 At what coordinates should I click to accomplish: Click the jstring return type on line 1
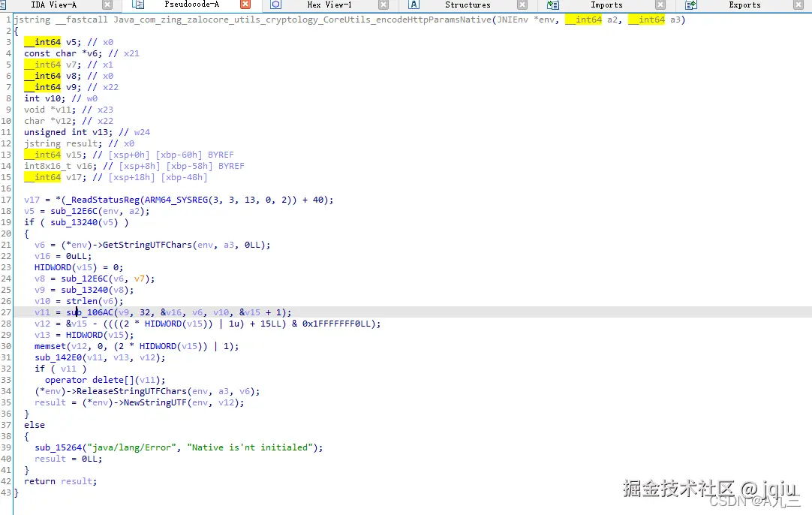(x=32, y=20)
